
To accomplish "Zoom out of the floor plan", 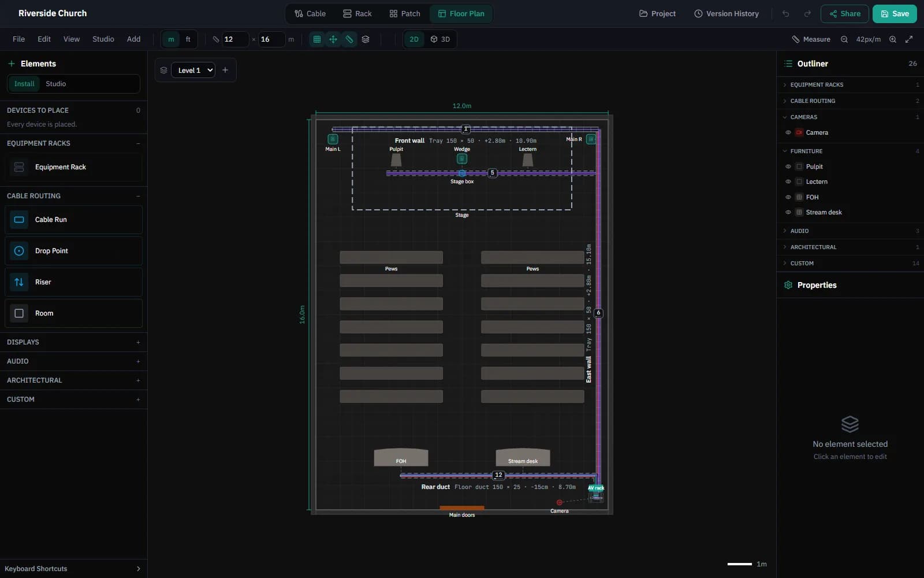I will tap(844, 39).
